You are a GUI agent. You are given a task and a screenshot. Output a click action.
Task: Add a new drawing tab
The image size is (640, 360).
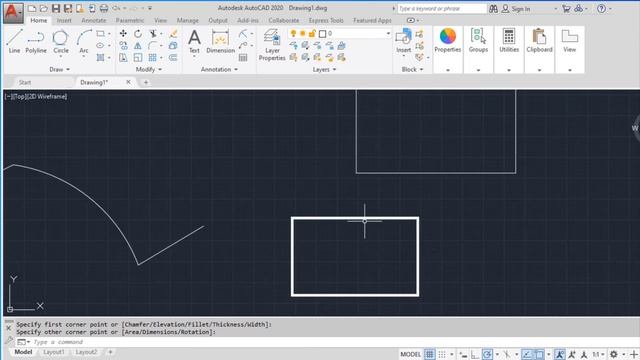[146, 82]
